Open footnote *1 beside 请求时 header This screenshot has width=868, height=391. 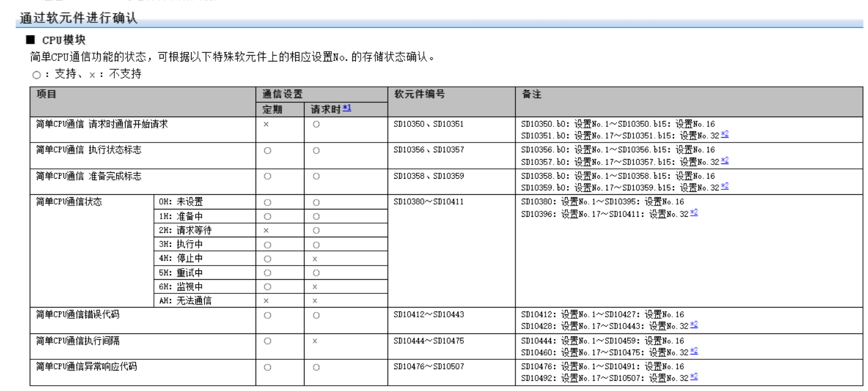[x=347, y=108]
